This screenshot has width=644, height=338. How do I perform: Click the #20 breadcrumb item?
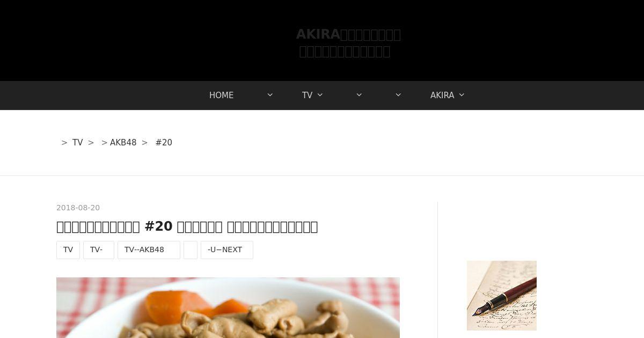click(x=164, y=142)
